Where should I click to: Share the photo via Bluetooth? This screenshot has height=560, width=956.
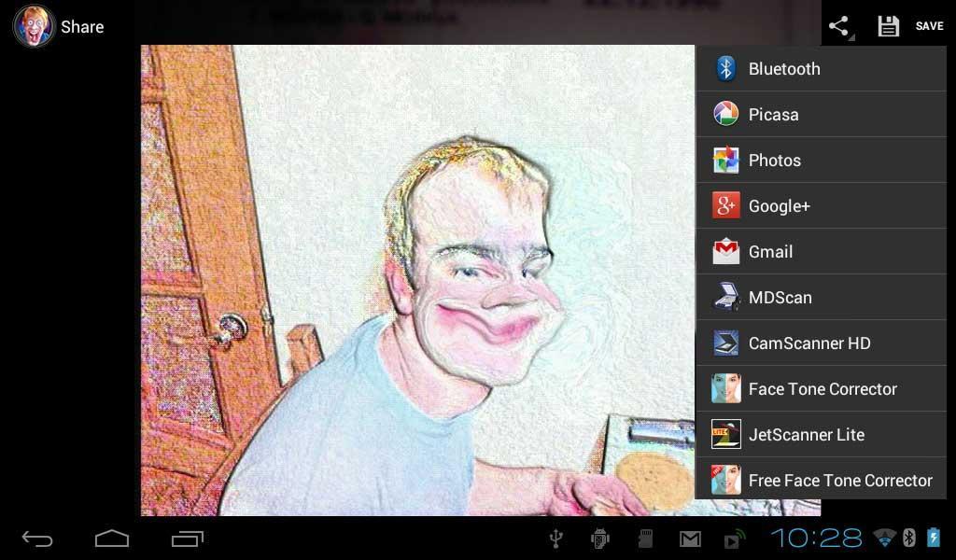coord(821,68)
